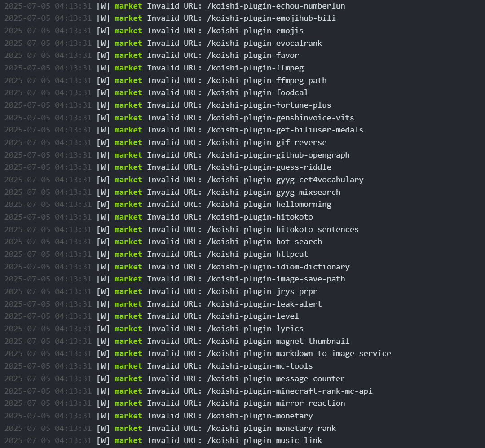Click the /koishi-plugin-echou-numberlun URL text
This screenshot has height=448, width=485.
tap(276, 6)
